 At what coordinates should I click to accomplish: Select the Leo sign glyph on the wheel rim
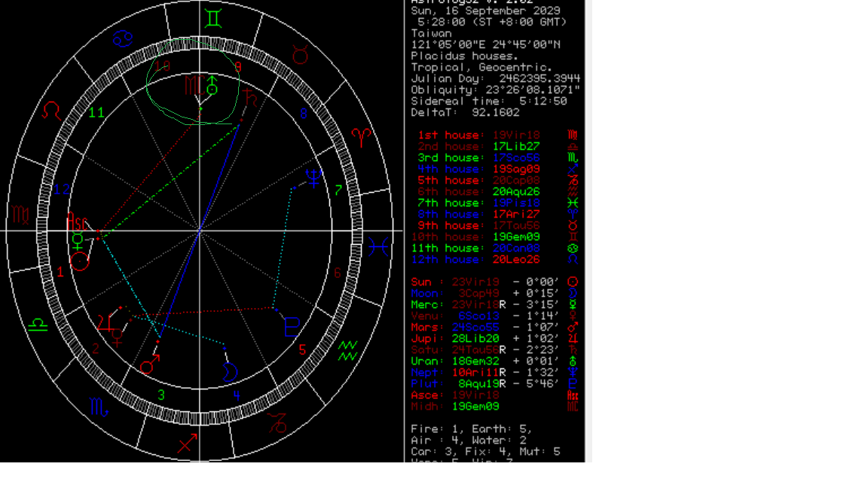coord(51,111)
